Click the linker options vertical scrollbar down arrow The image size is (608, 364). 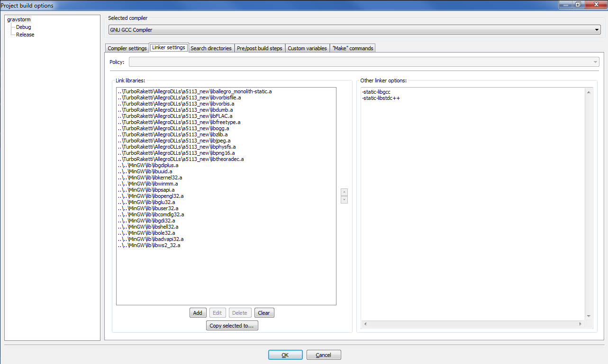[588, 316]
